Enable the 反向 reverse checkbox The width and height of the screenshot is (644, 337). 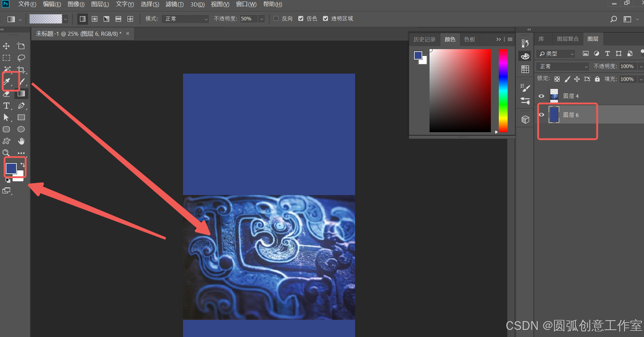[x=276, y=19]
